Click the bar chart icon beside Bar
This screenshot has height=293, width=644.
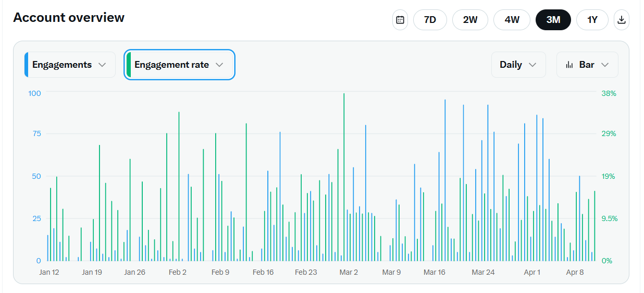click(x=569, y=65)
